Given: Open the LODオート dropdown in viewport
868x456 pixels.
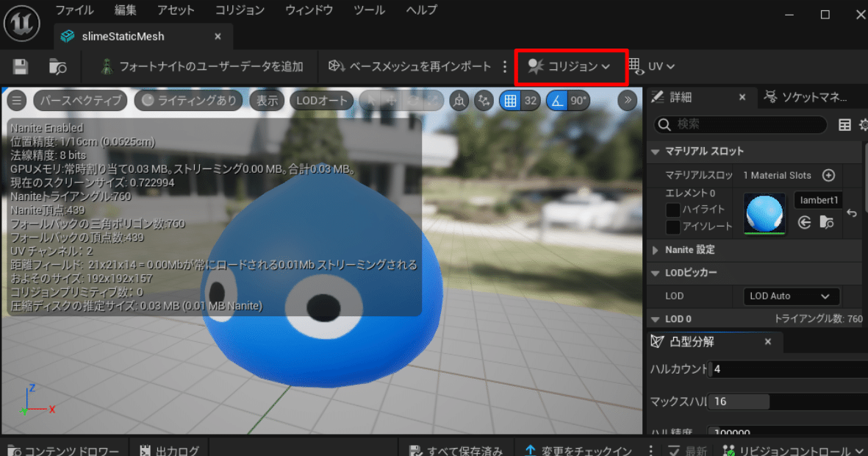Looking at the screenshot, I should (322, 100).
